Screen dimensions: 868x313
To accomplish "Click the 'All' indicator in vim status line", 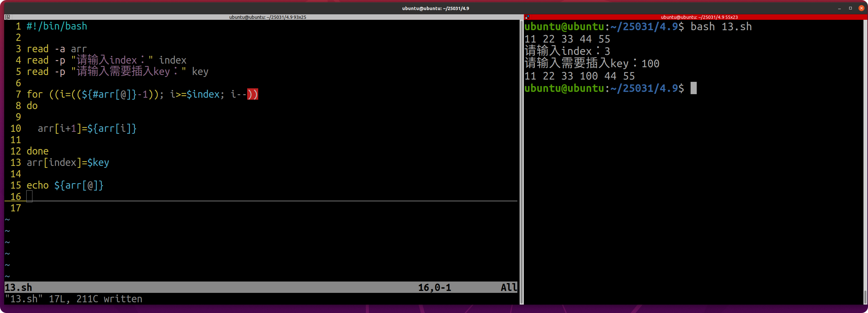I will tap(509, 287).
